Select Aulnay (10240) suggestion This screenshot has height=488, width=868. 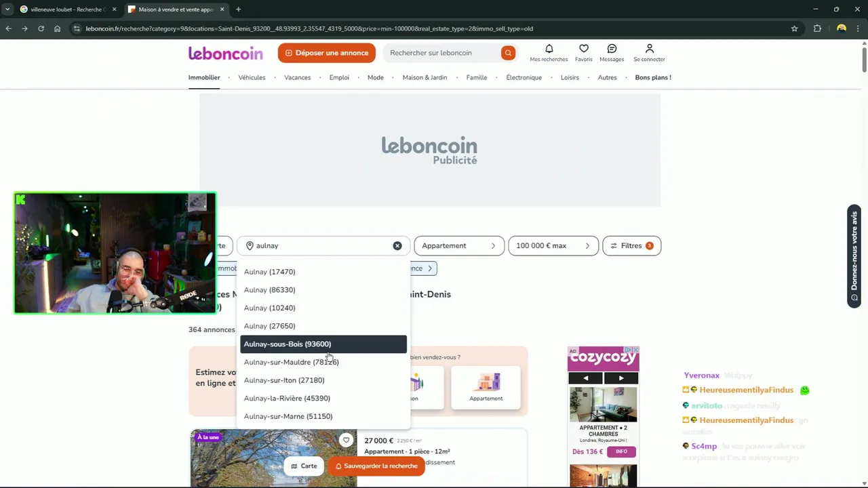pyautogui.click(x=323, y=308)
